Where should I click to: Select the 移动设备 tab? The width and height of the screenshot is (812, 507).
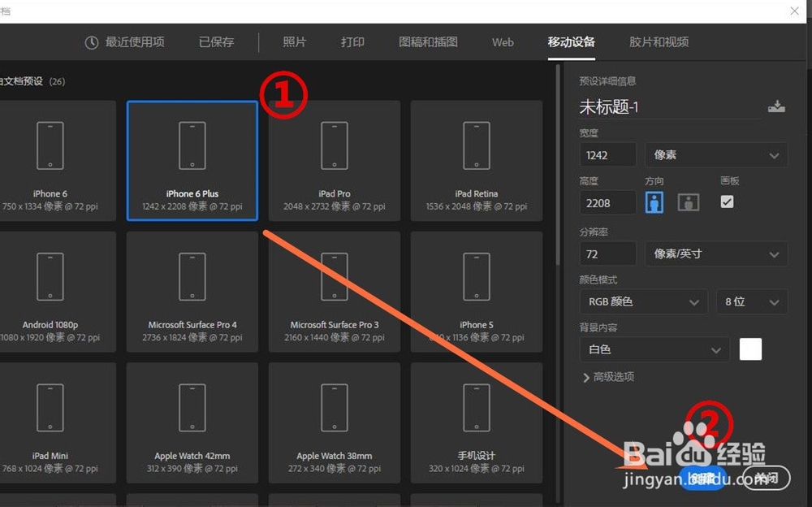click(572, 42)
